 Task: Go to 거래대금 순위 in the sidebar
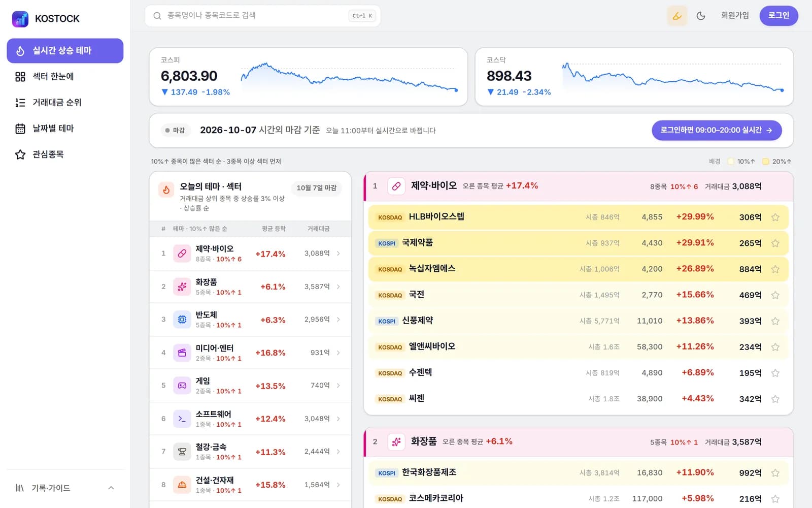click(x=65, y=103)
